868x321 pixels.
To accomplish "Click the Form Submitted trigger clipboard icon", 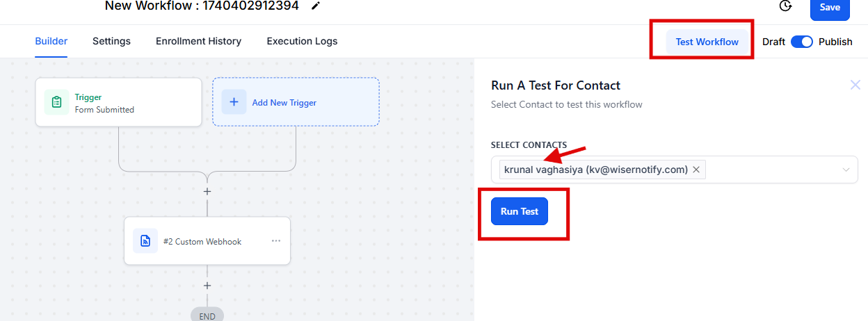I will pyautogui.click(x=56, y=102).
